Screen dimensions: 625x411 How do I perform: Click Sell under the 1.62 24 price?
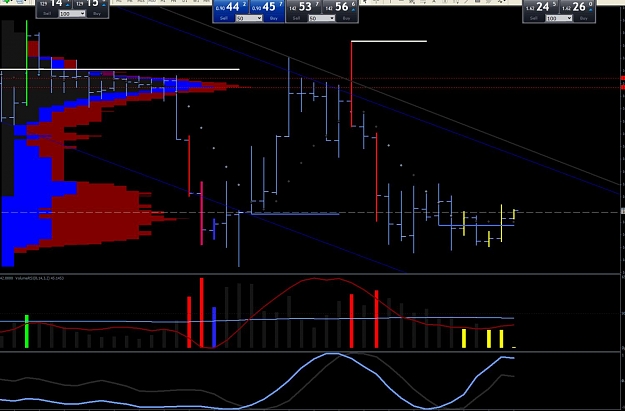pyautogui.click(x=534, y=18)
